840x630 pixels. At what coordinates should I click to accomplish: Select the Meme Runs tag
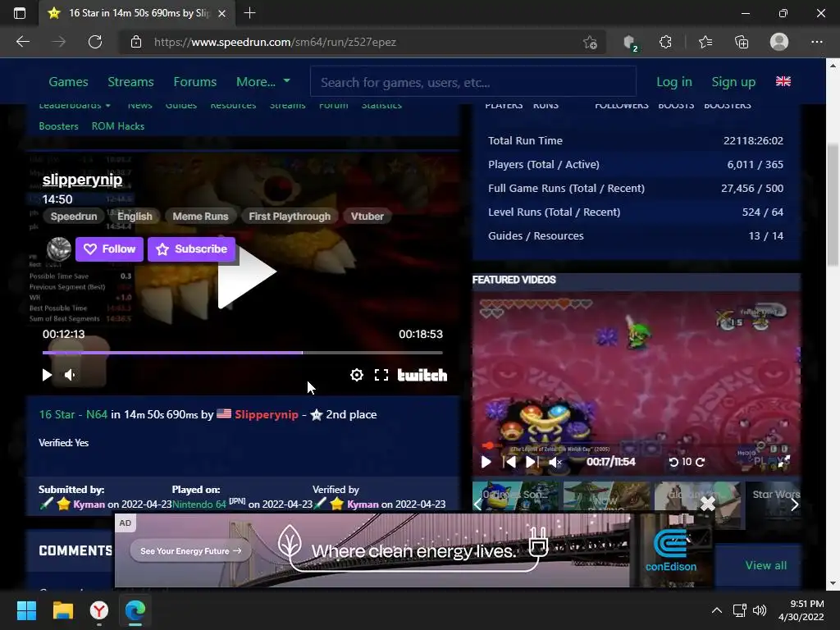[x=200, y=217]
